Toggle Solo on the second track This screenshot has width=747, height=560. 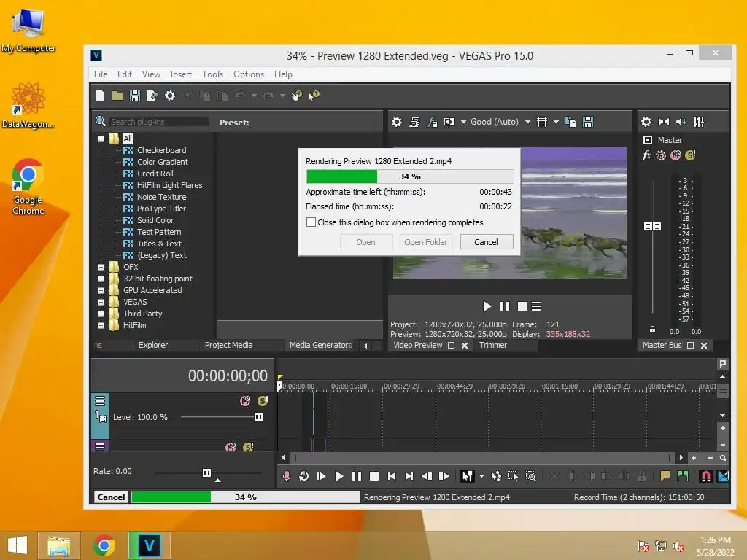coord(248,447)
